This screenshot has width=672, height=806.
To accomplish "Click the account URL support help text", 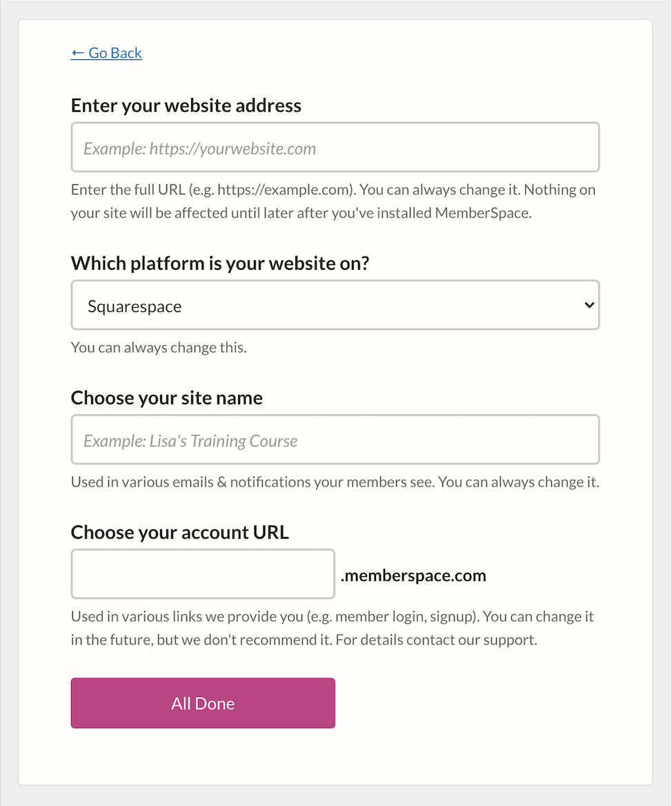I will pos(332,628).
